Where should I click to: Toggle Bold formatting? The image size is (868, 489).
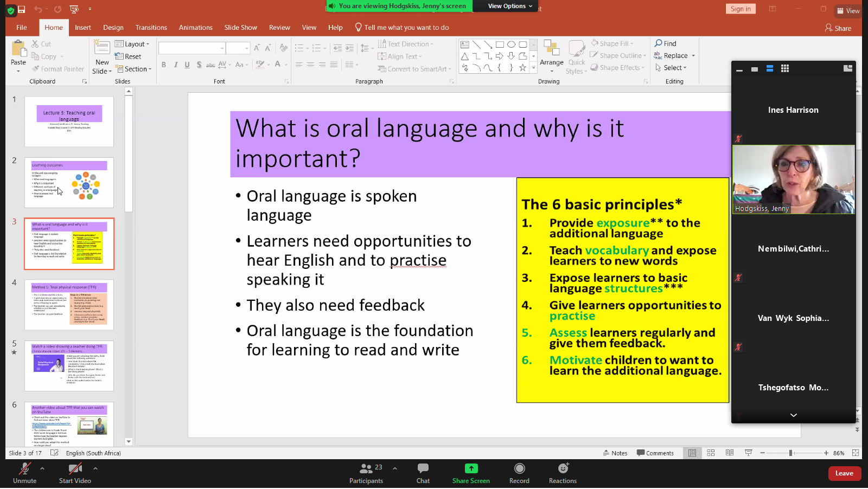(x=164, y=65)
